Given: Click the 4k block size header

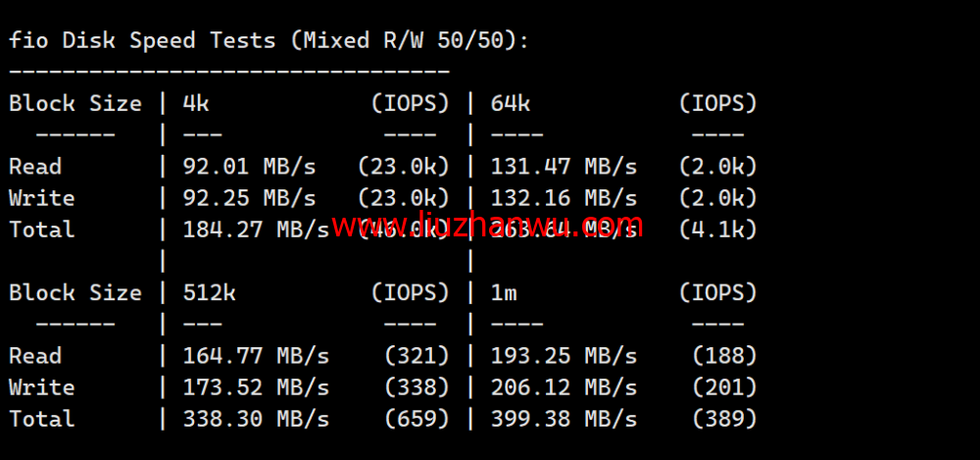Looking at the screenshot, I should (x=196, y=103).
